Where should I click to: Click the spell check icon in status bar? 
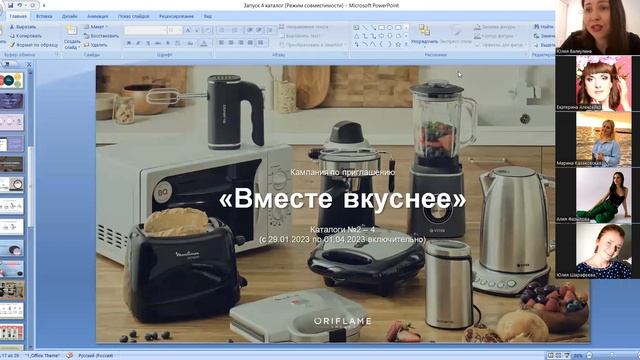point(70,356)
